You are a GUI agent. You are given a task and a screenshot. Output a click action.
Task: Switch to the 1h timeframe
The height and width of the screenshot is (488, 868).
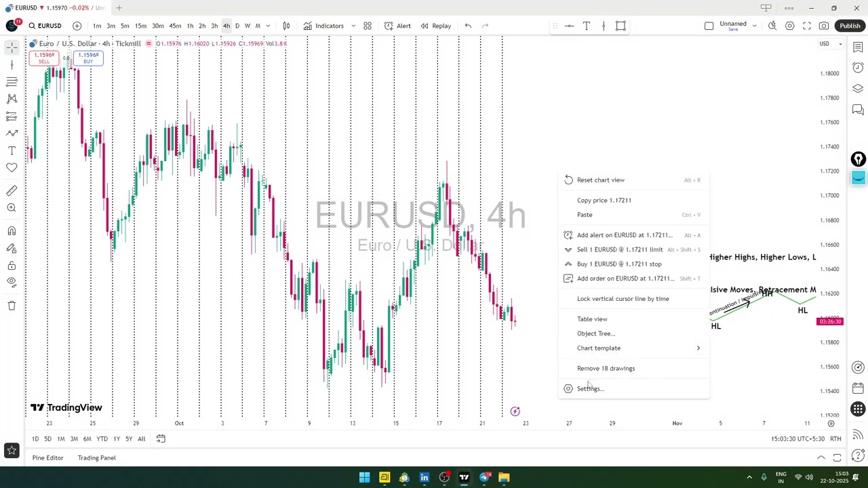(x=190, y=26)
